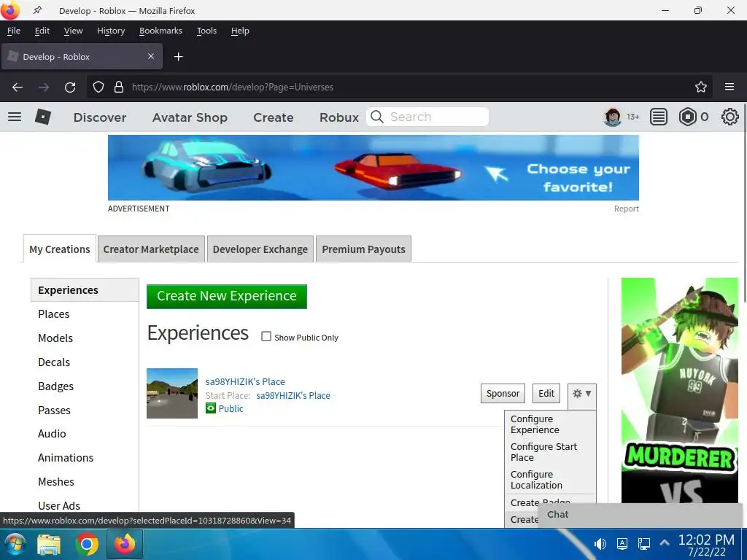Viewport: 747px width, 560px height.
Task: Launch Chrome from the taskbar
Action: click(87, 545)
